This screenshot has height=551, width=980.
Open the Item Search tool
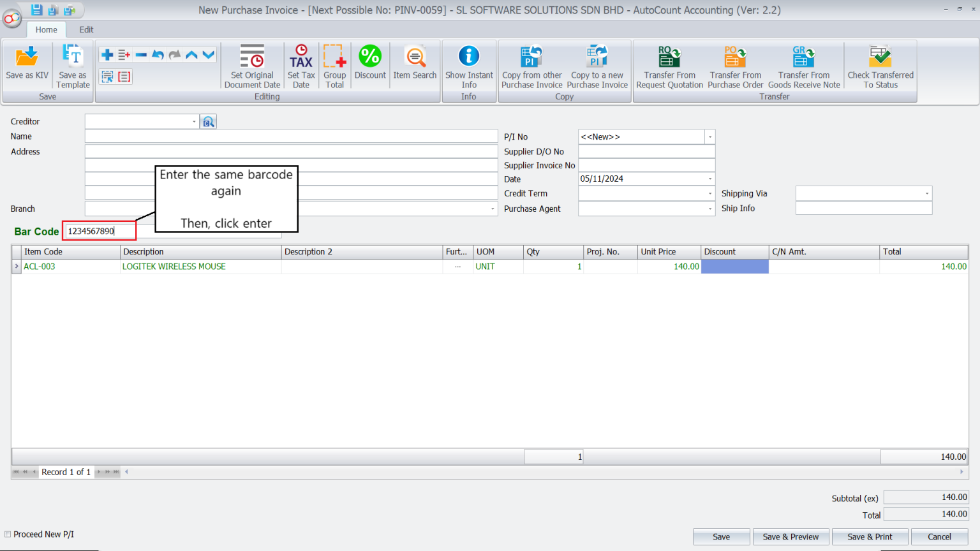pyautogui.click(x=415, y=64)
